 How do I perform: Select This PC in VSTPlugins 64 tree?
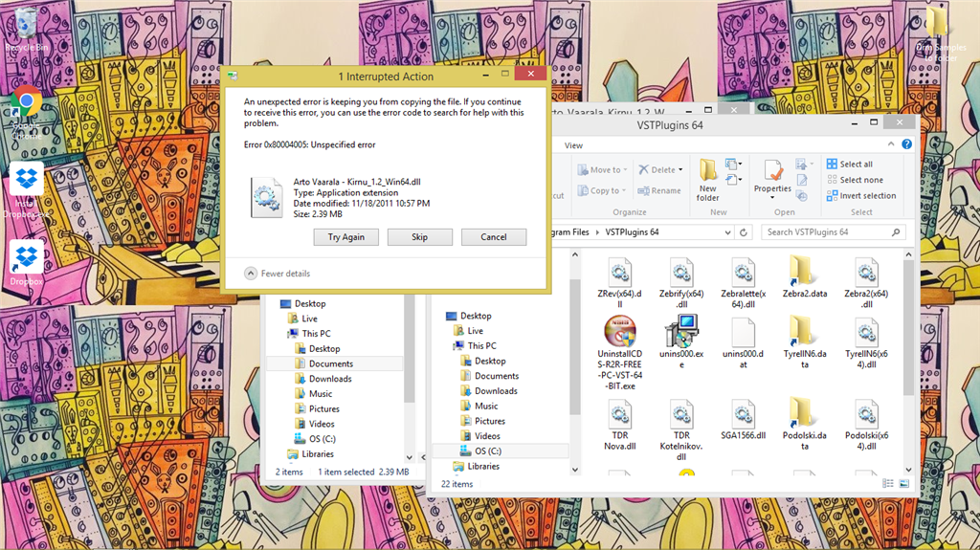pyautogui.click(x=475, y=345)
